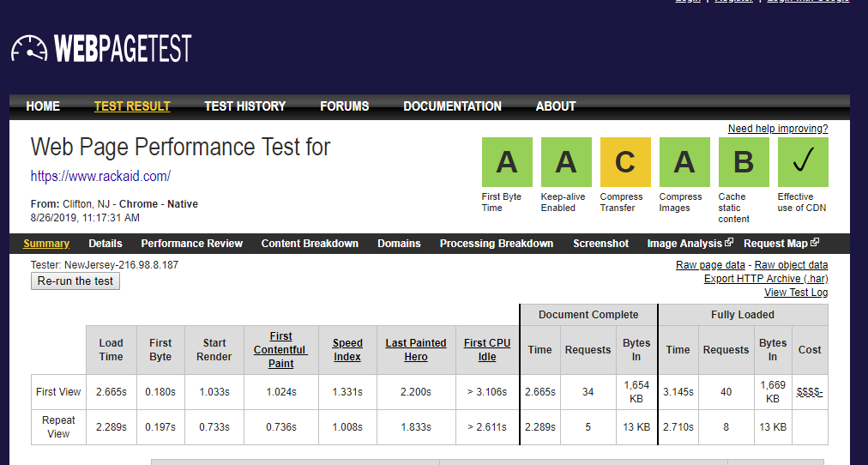868x465 pixels.
Task: Click the 1,654 KB Bytes In cell
Action: 636,392
